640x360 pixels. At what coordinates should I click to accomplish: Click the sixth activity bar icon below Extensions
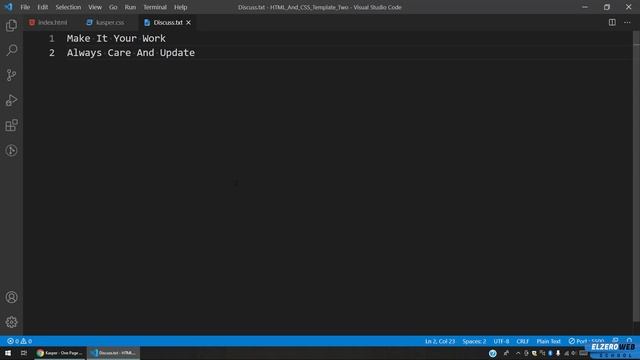coord(11,151)
